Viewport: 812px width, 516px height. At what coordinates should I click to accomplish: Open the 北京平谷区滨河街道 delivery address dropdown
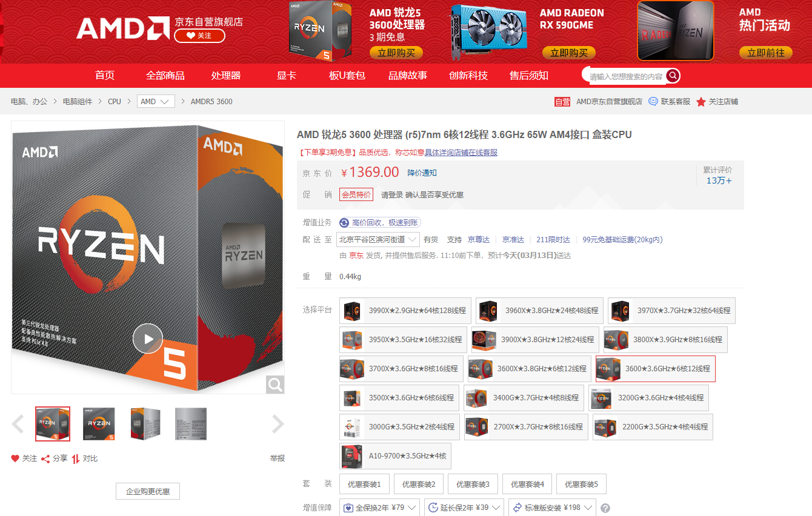[378, 240]
